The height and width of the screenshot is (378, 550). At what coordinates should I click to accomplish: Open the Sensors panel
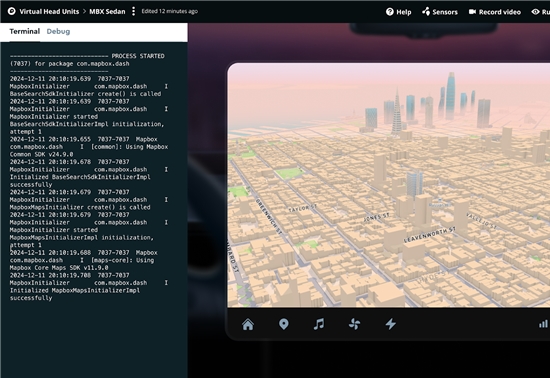440,12
